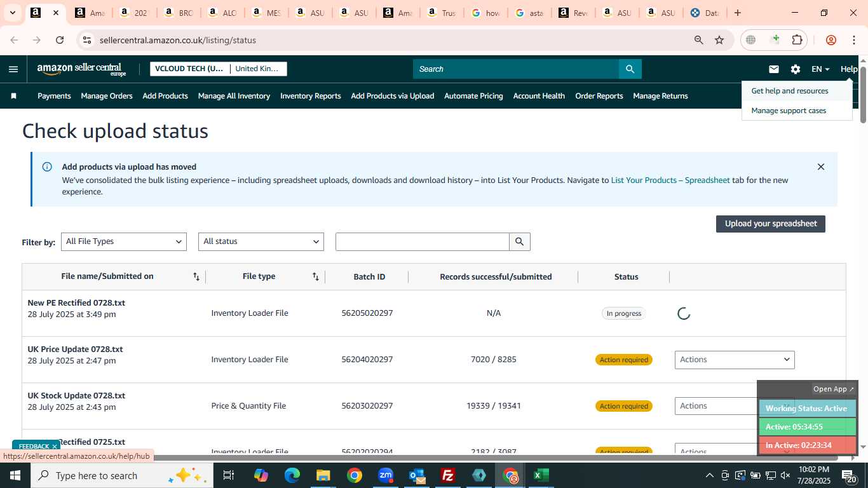
Task: Open new browser tab with plus
Action: tap(737, 13)
